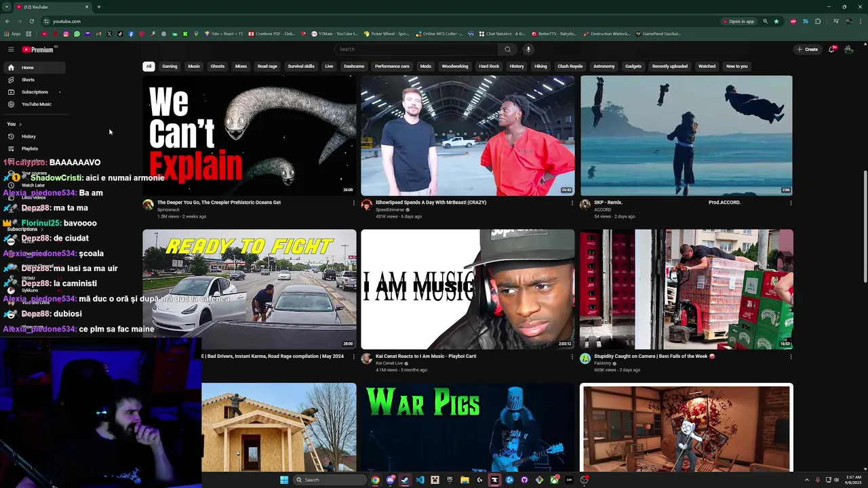This screenshot has width=868, height=488.
Task: Open Chrome tab search dropdown arrow
Action: [7, 7]
